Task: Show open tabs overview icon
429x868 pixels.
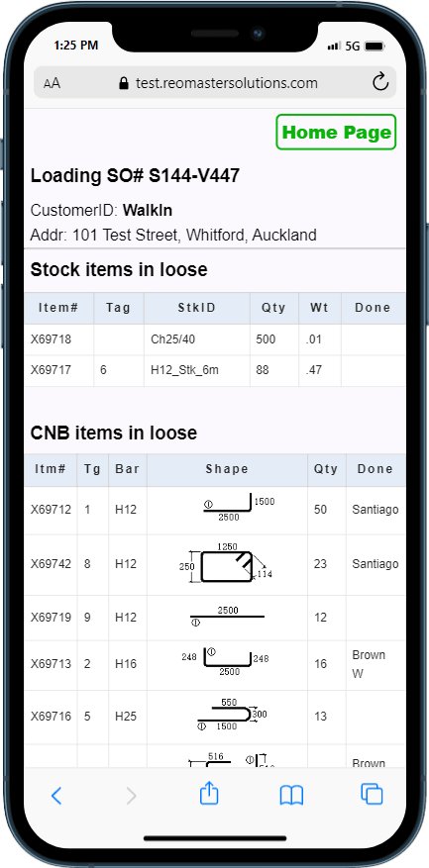Action: coord(372,794)
